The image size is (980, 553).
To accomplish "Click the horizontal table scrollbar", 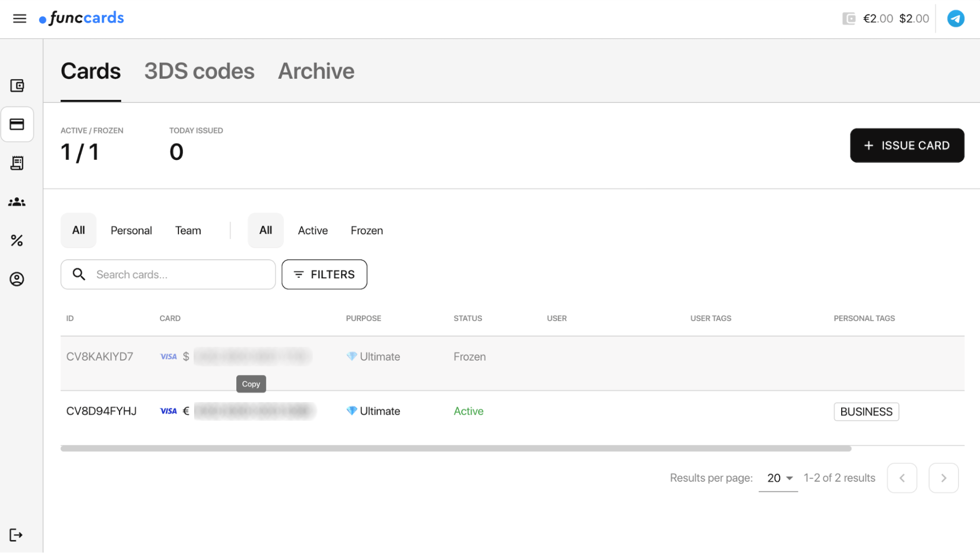I will (456, 449).
